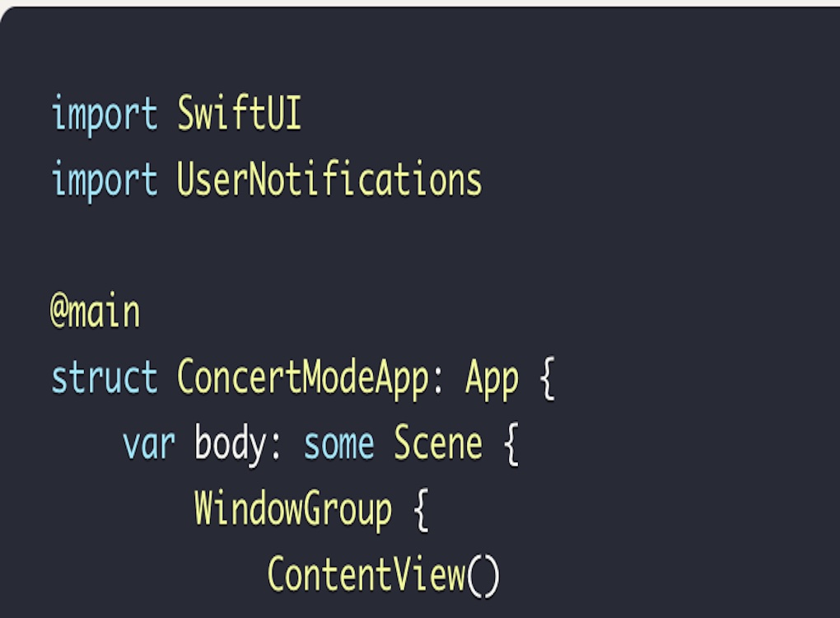Click the ConcertModeApp struct name
This screenshot has height=618, width=840.
[x=302, y=379]
